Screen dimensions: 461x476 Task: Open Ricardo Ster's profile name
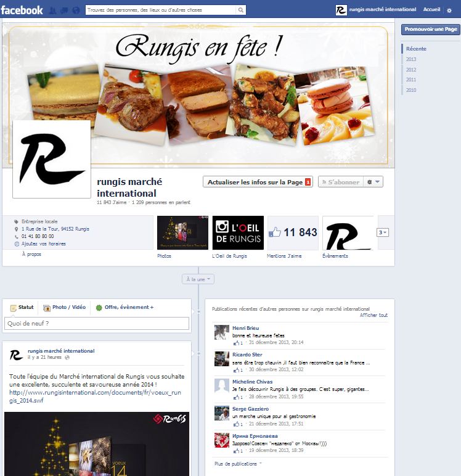pos(247,355)
